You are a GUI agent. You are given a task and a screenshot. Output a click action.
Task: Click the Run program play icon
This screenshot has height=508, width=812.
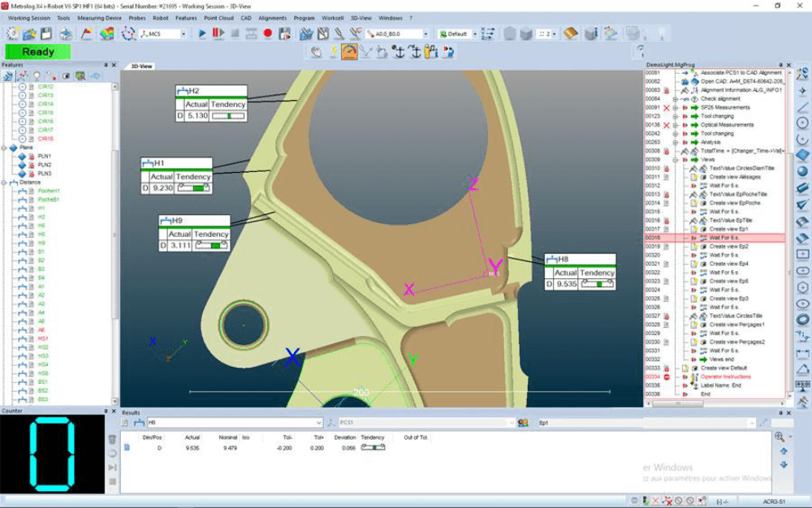point(202,33)
